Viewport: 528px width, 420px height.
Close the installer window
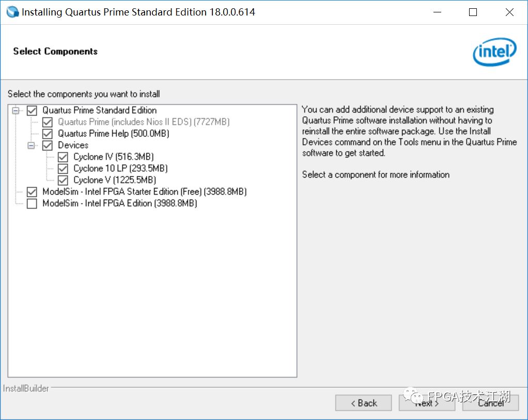[509, 12]
